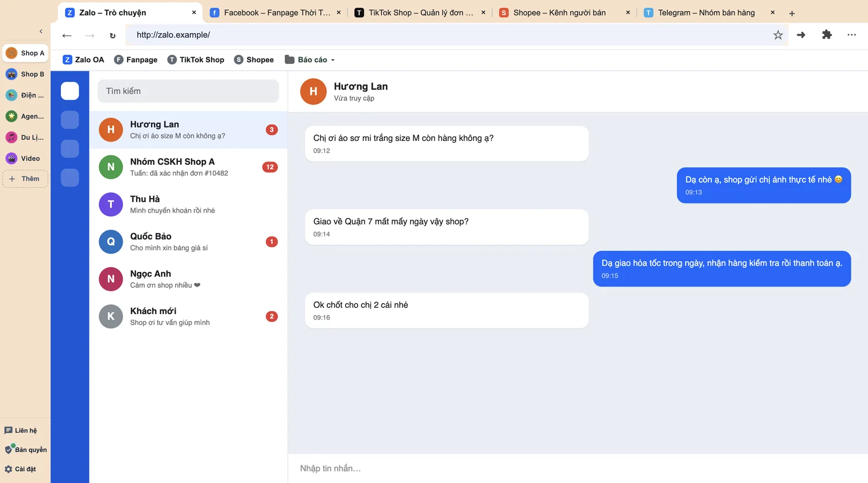Open Cài đặt settings
This screenshot has height=483, width=868.
click(x=21, y=469)
